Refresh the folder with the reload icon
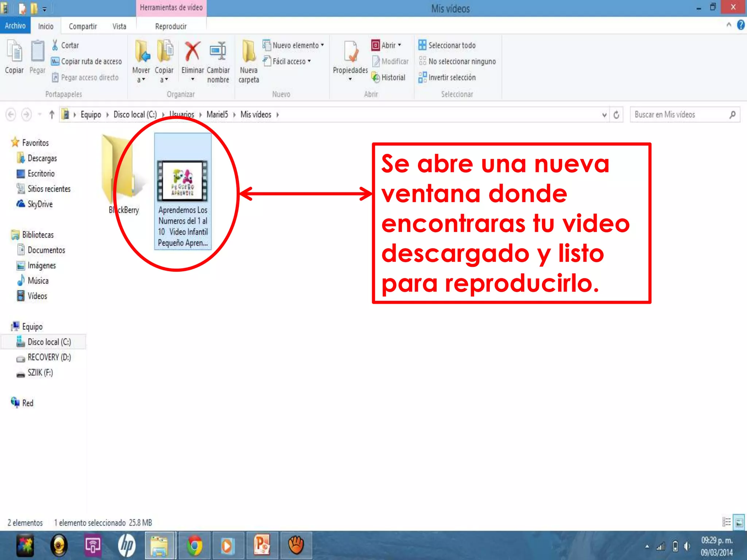The height and width of the screenshot is (560, 747). click(616, 115)
